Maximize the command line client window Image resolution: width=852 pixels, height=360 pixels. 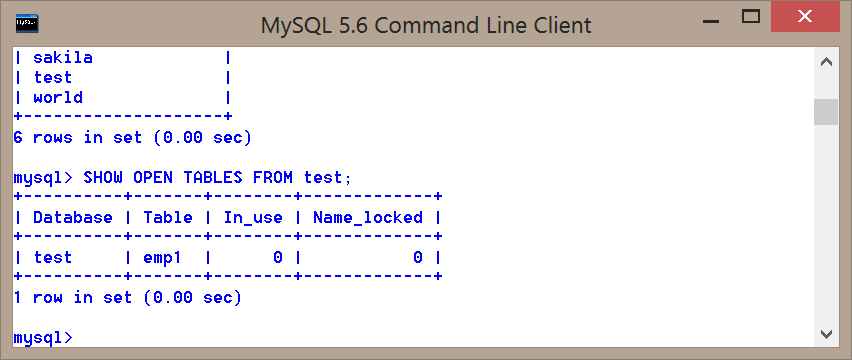(750, 17)
